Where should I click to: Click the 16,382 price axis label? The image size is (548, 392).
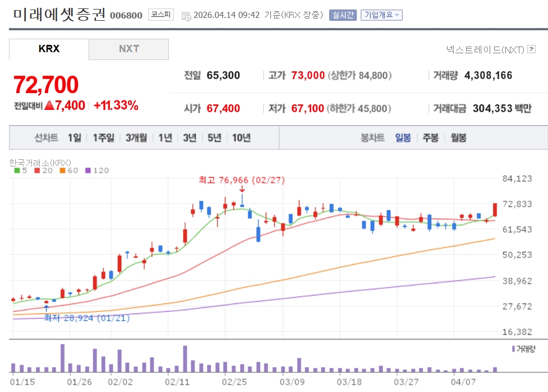click(x=517, y=332)
